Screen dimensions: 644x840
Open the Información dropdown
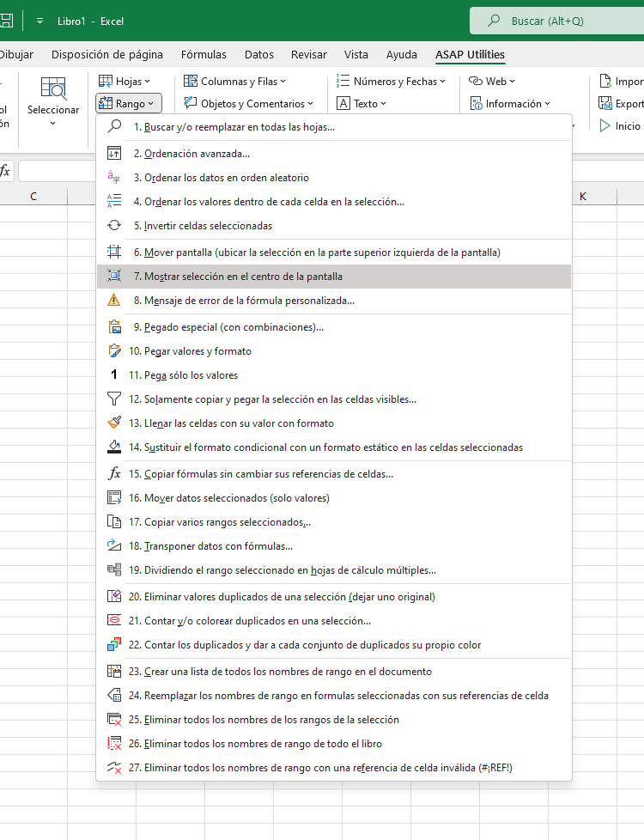(x=509, y=103)
